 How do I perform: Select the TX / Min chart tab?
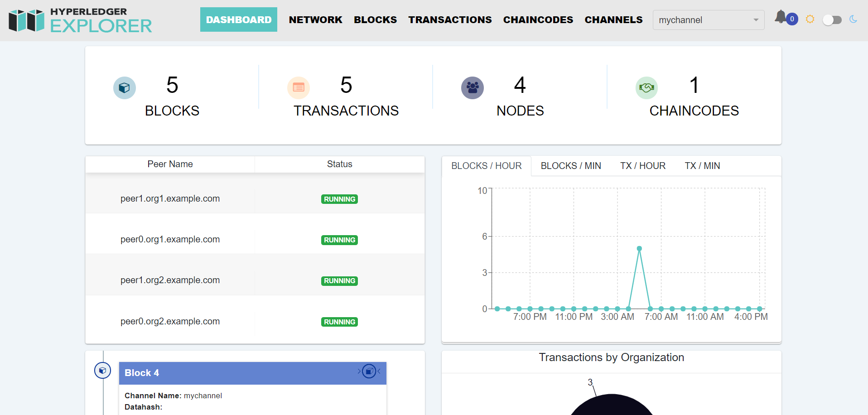(702, 166)
